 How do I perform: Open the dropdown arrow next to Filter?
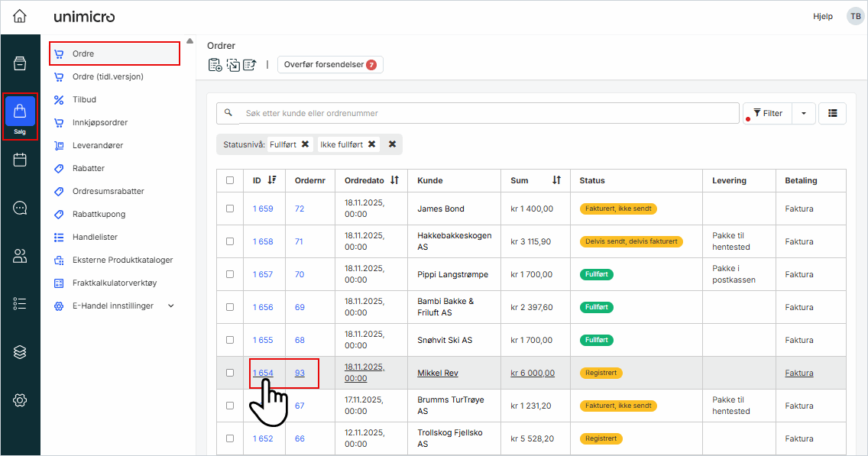tap(803, 113)
